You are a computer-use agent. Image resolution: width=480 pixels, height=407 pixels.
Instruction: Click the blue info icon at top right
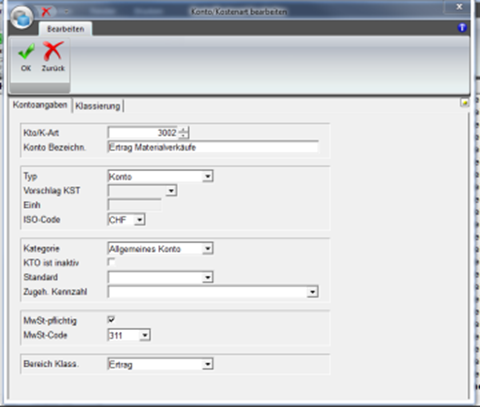pyautogui.click(x=462, y=28)
